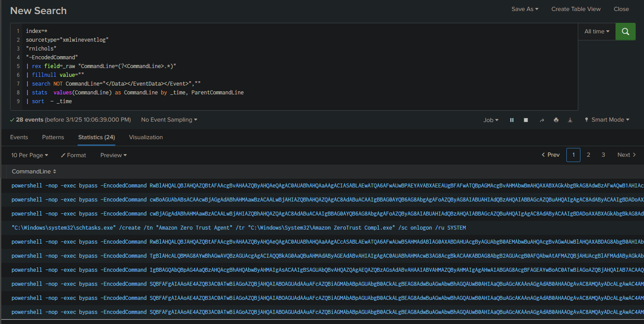Export results with the download icon
The image size is (644, 324).
[570, 120]
